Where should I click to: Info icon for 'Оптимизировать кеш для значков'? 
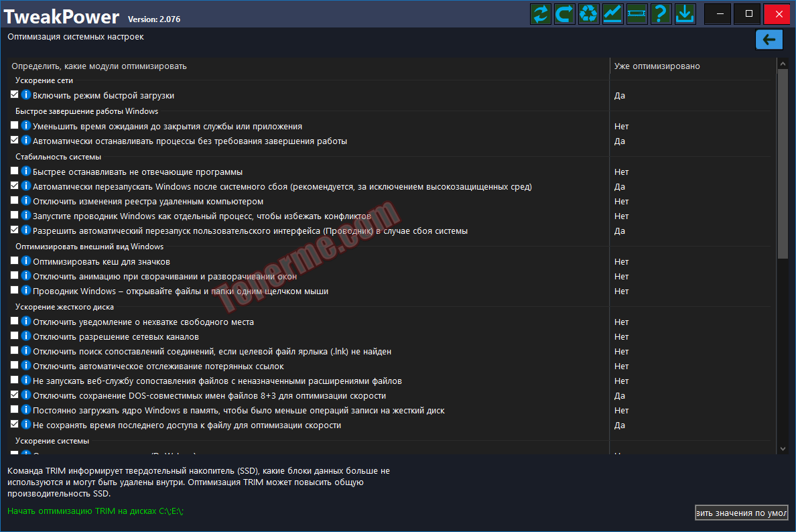pos(26,261)
